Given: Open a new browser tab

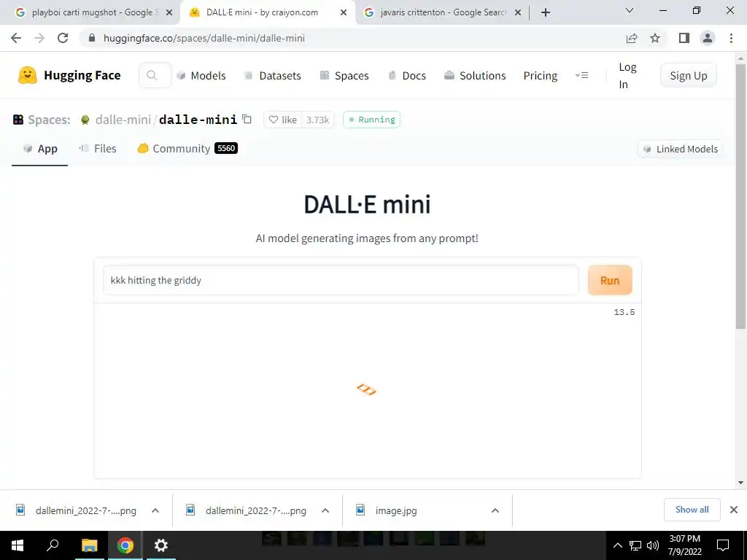Looking at the screenshot, I should tap(546, 12).
